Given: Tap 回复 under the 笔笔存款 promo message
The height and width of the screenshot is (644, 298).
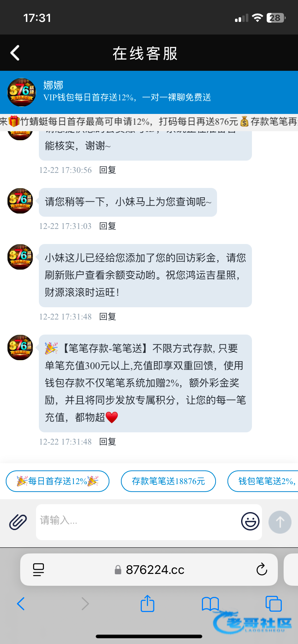Looking at the screenshot, I should [108, 442].
